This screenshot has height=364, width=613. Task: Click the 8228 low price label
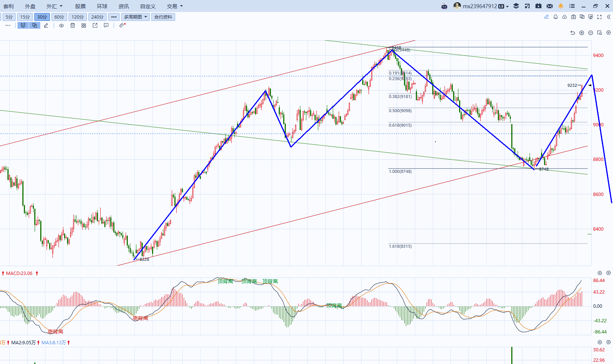point(144,259)
